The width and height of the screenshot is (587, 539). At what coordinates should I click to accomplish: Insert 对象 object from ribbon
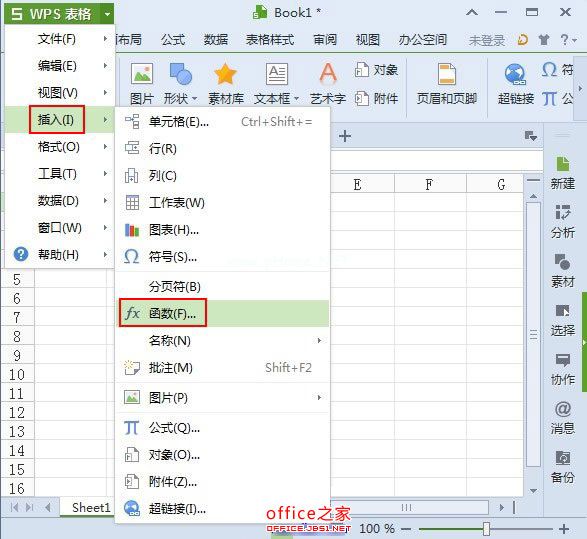(x=376, y=70)
